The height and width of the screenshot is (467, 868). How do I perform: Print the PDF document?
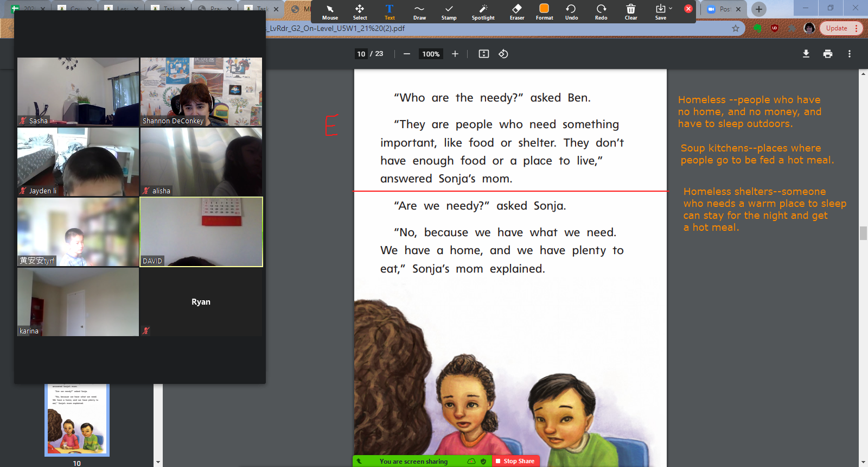[828, 54]
